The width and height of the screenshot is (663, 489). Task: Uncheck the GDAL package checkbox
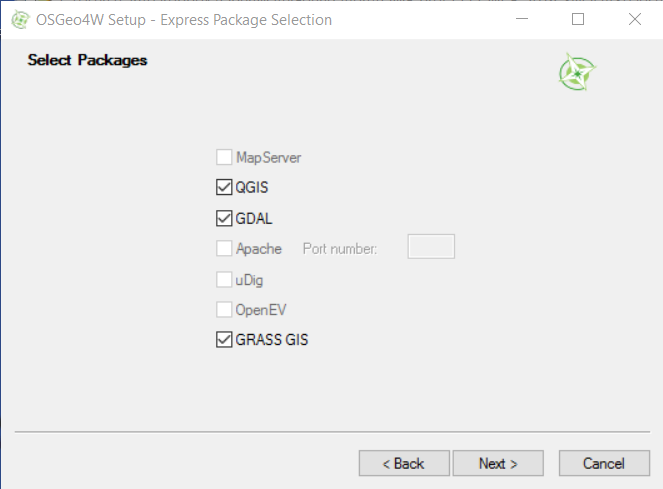click(x=224, y=218)
